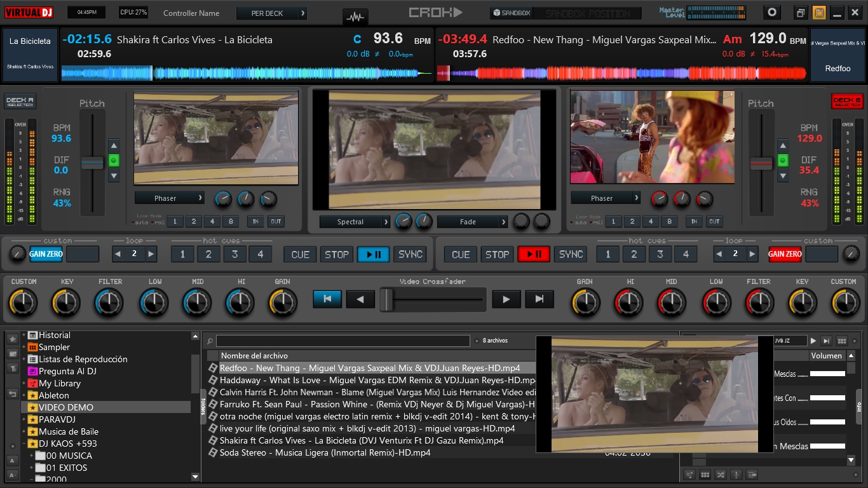Expand the Sampler tree node
The image size is (868, 488).
pos(24,347)
